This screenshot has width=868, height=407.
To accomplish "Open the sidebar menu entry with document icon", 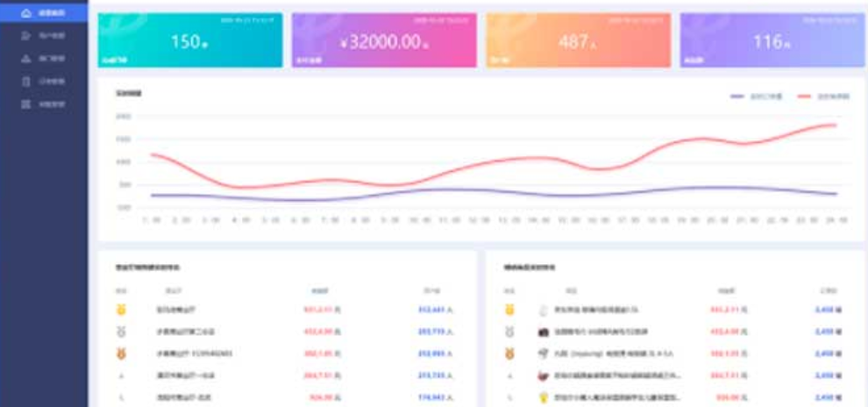I will coord(25,82).
